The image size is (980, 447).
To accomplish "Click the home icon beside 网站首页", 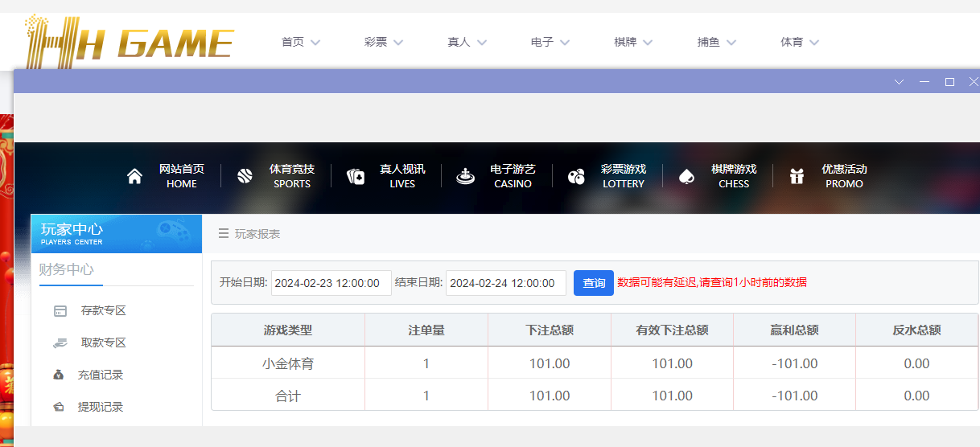I will click(x=134, y=177).
